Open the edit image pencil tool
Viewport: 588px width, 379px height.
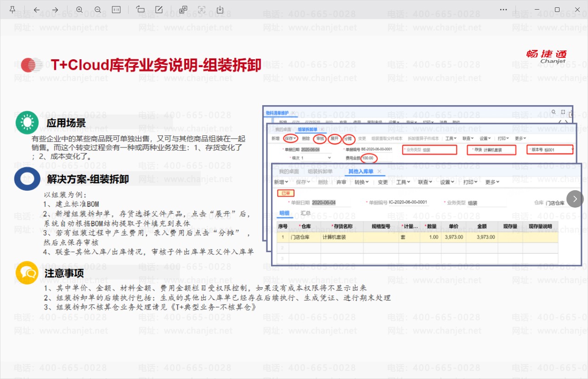pyautogui.click(x=159, y=10)
